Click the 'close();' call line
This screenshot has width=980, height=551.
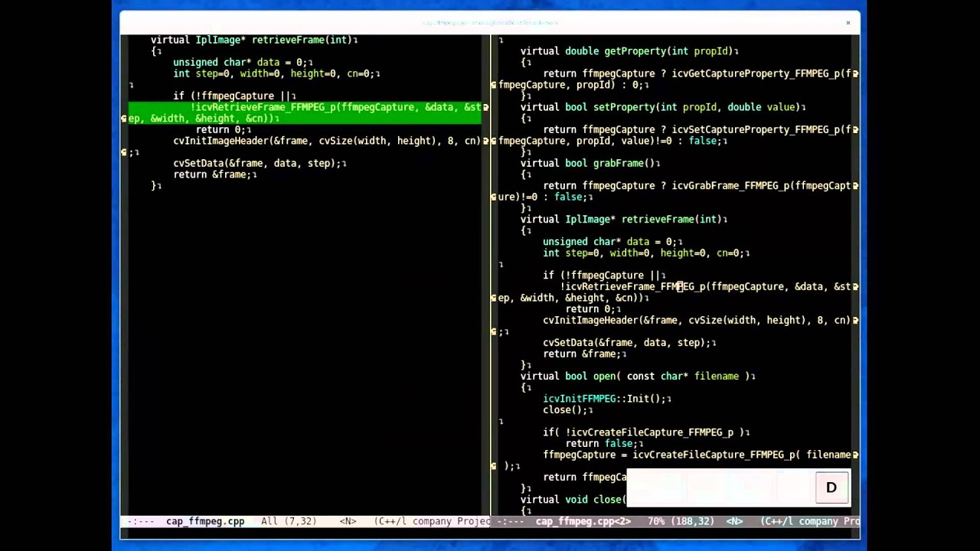point(565,409)
